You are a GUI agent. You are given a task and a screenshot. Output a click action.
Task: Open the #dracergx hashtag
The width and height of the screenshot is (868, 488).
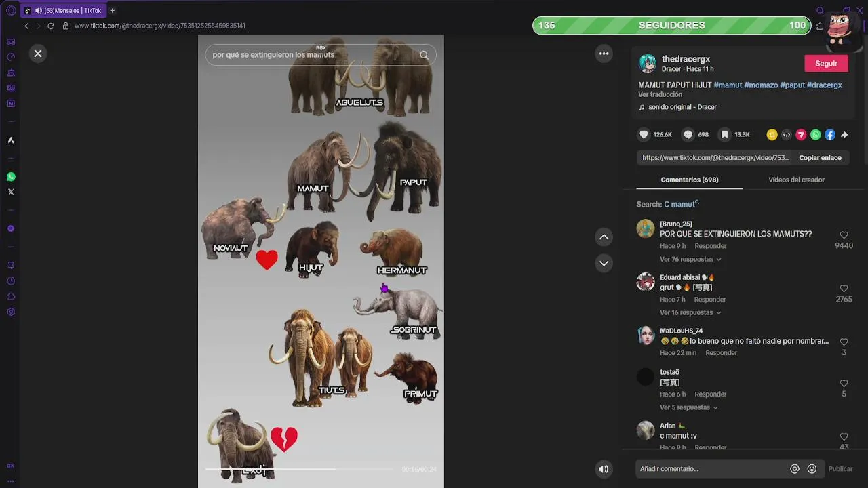click(824, 85)
